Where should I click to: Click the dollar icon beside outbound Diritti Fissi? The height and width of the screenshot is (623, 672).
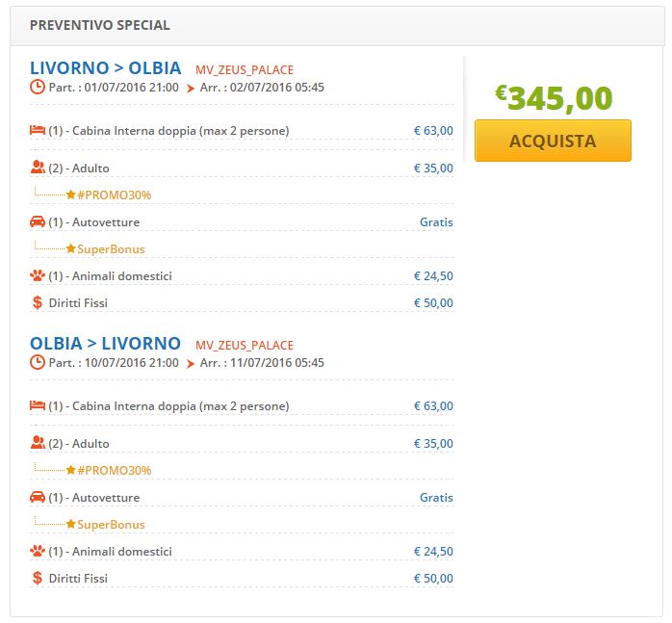pos(38,302)
